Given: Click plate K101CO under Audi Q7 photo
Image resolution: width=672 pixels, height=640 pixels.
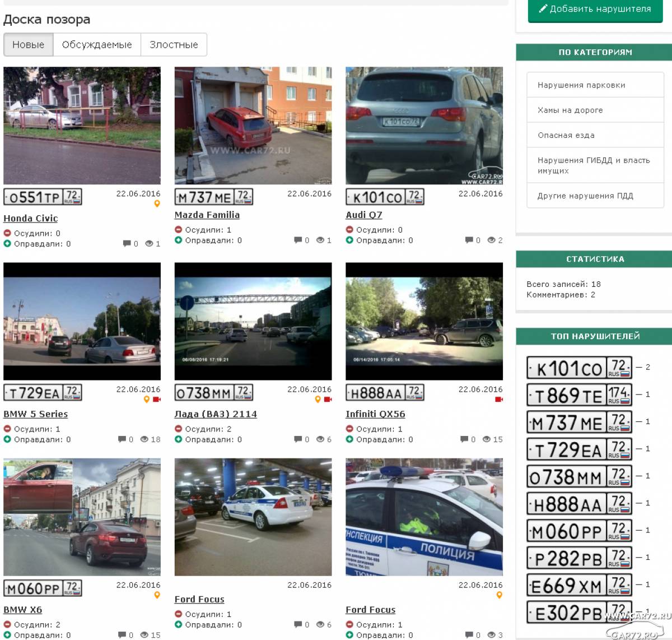Looking at the screenshot, I should (x=385, y=197).
